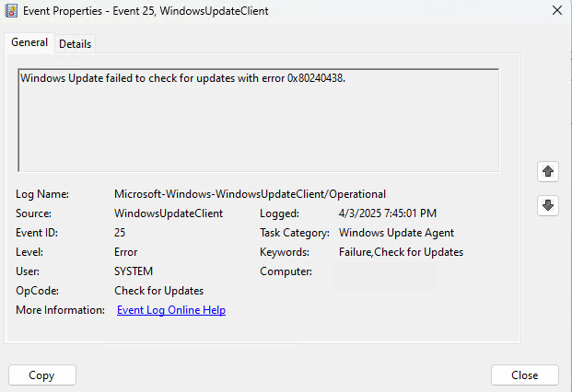
Task: Click the User value SYSTEM
Action: [x=134, y=271]
